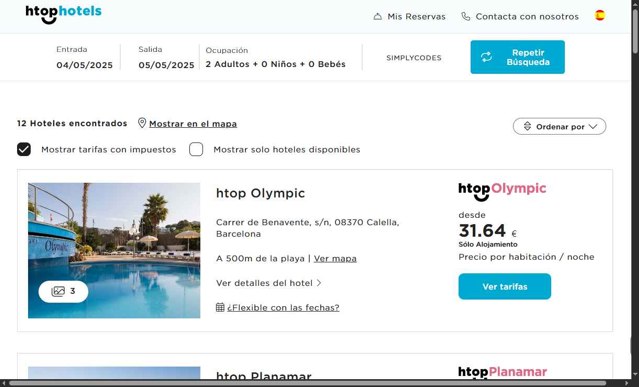Click the 12 Hoteles encontrados text
The width and height of the screenshot is (639, 387).
click(72, 123)
